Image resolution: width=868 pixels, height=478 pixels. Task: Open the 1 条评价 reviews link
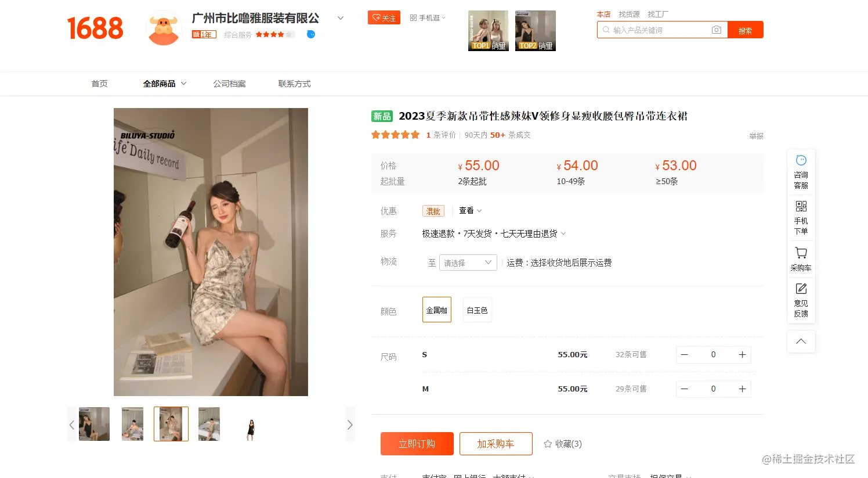tap(441, 135)
